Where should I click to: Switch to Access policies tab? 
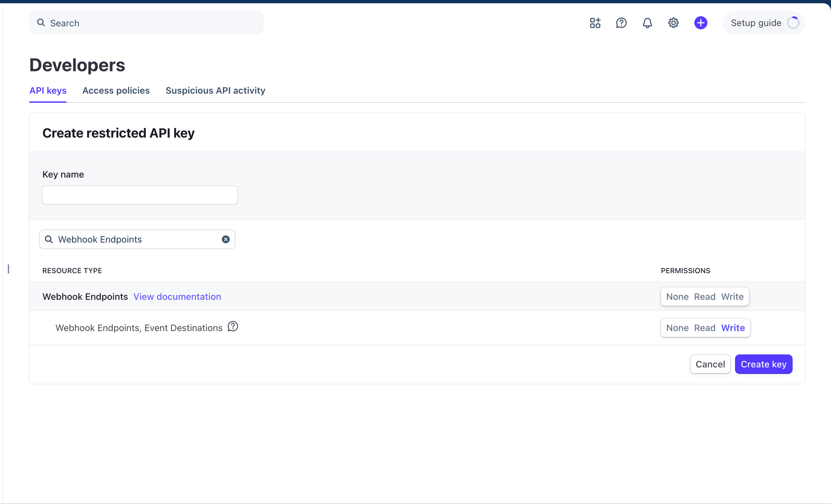tap(116, 91)
